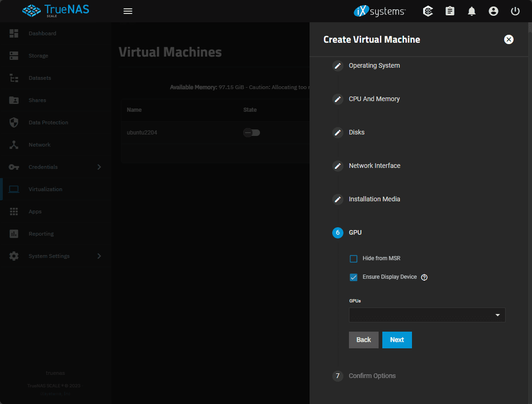This screenshot has height=404, width=532.
Task: Expand the System Settings submenu chevron
Action: [99, 256]
